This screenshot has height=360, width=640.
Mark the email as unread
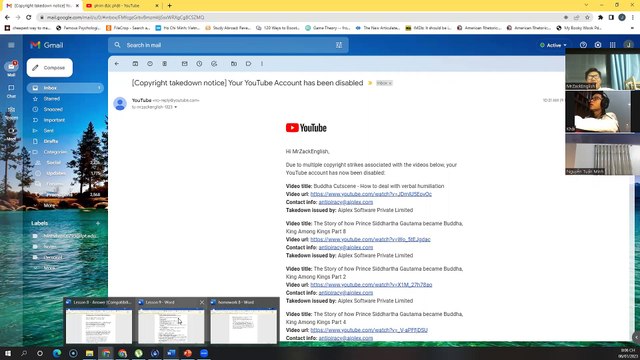(184, 64)
